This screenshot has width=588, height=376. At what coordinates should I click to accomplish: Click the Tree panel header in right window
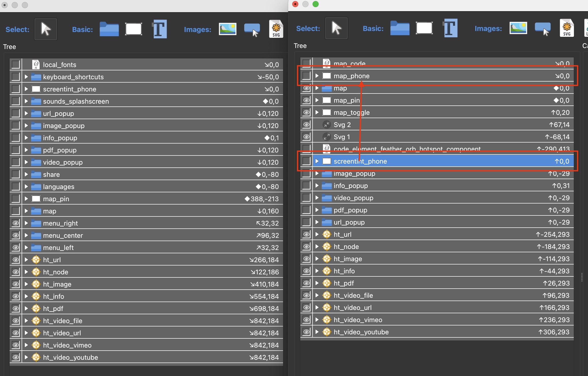click(x=300, y=46)
